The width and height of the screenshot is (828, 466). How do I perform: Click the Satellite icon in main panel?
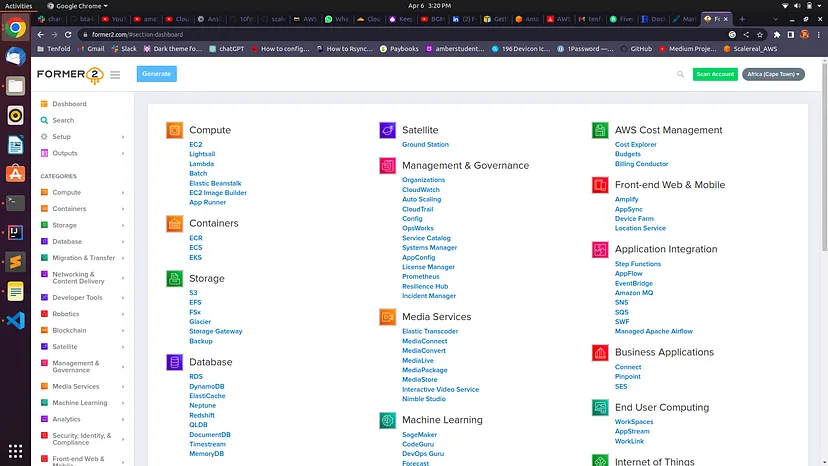387,130
